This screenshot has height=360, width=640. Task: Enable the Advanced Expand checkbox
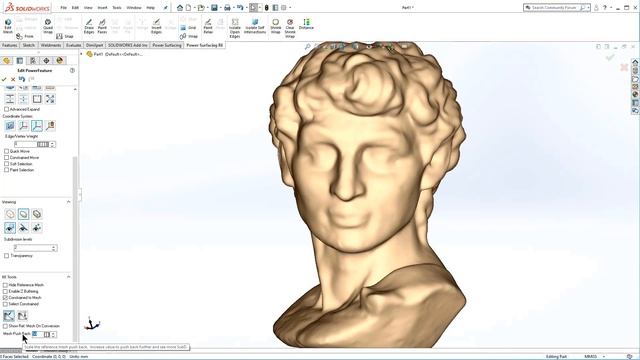pyautogui.click(x=7, y=109)
